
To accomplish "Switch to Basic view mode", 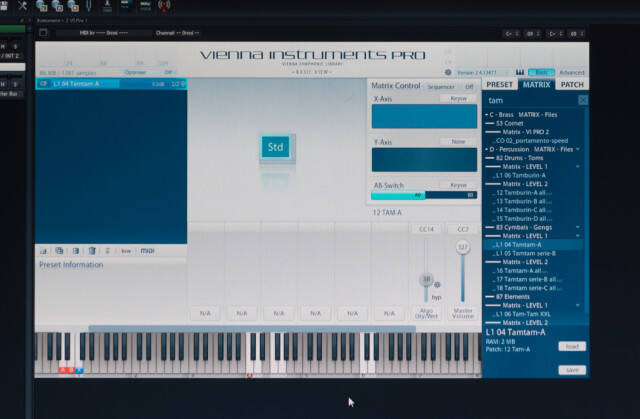I will point(541,72).
